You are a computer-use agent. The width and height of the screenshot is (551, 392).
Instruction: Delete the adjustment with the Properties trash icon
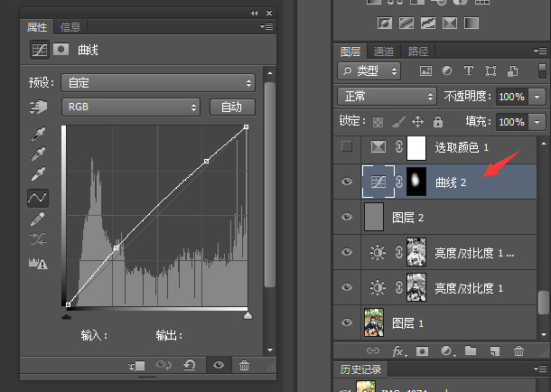point(245,365)
